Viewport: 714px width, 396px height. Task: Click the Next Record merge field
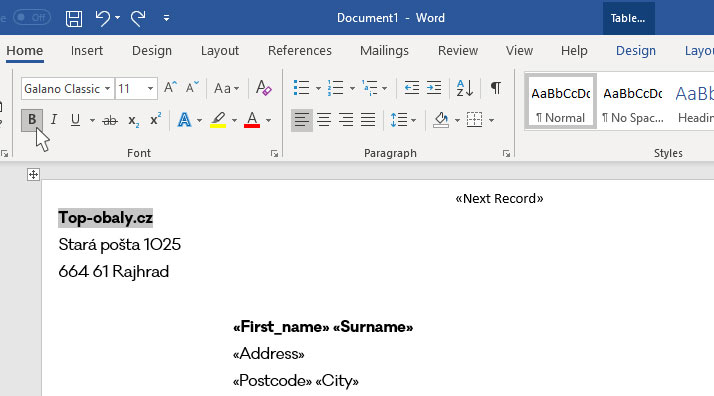(500, 198)
